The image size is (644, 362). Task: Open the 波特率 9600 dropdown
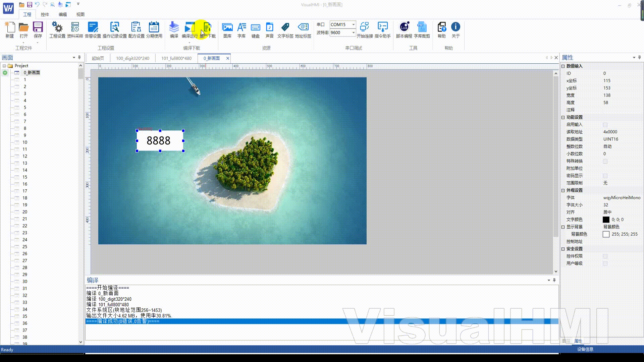click(x=353, y=33)
